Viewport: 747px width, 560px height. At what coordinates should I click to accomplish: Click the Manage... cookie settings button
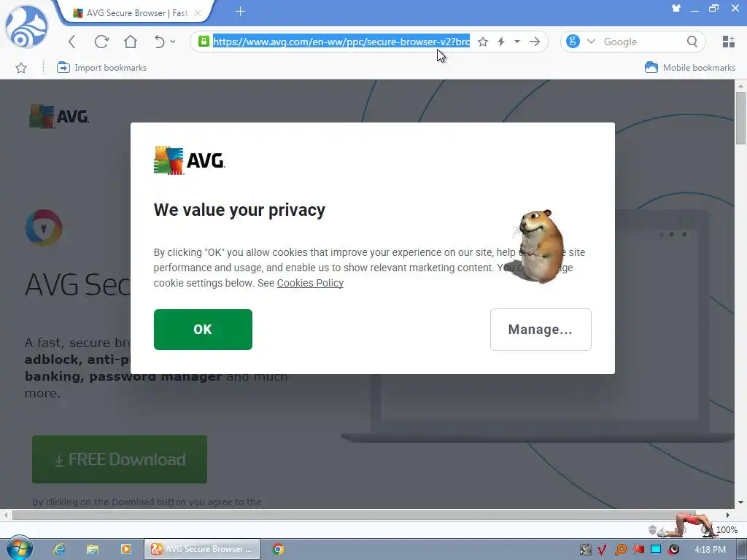pyautogui.click(x=541, y=330)
